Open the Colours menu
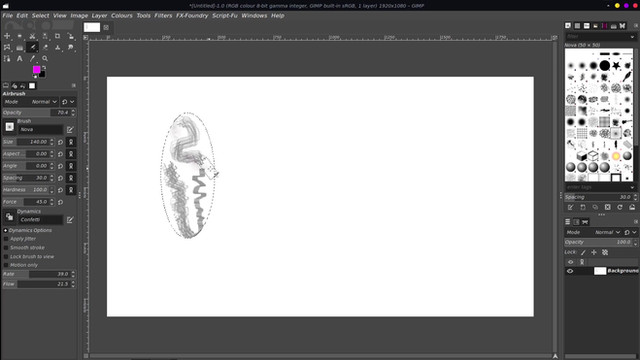This screenshot has height=360, width=640. [122, 16]
